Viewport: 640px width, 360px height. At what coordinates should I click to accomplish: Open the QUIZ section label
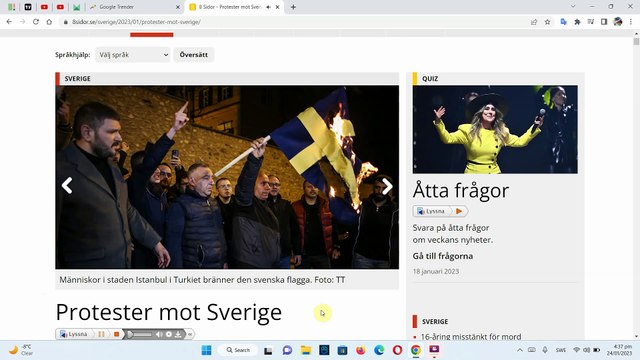(x=430, y=78)
